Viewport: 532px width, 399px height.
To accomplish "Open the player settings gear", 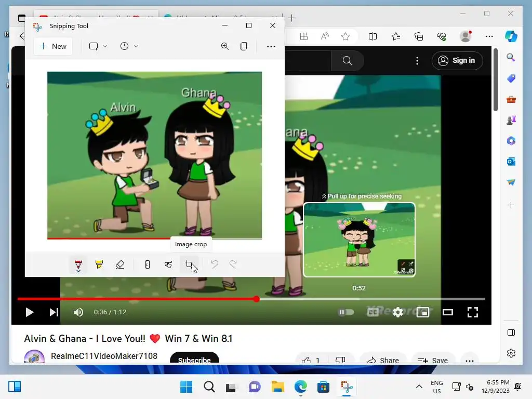I will [x=397, y=312].
